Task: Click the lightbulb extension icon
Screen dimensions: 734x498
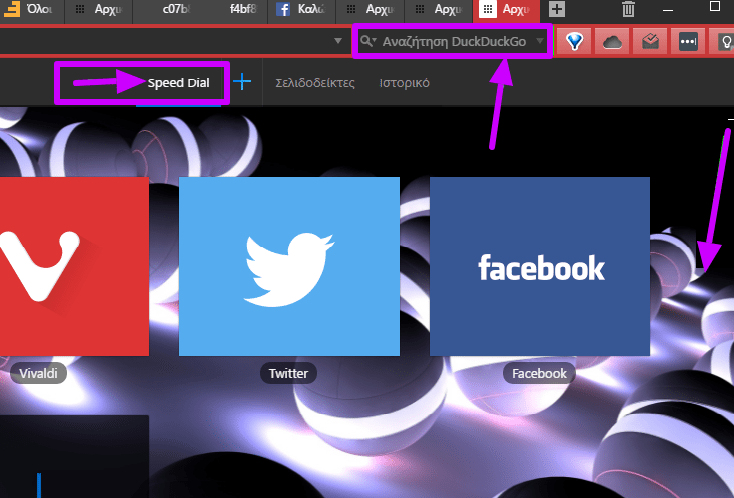Action: [x=723, y=42]
